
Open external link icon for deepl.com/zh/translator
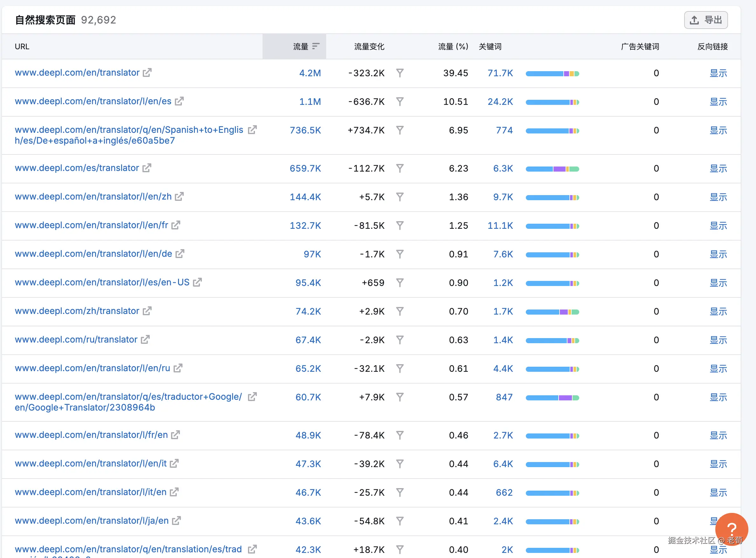coord(147,311)
